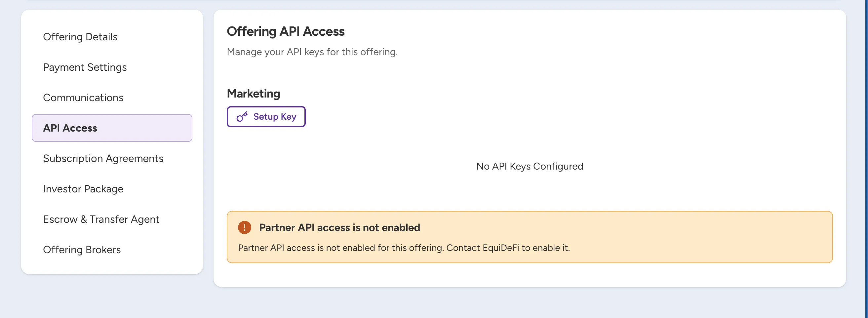Click the key icon in Setup Key
868x318 pixels.
(242, 117)
